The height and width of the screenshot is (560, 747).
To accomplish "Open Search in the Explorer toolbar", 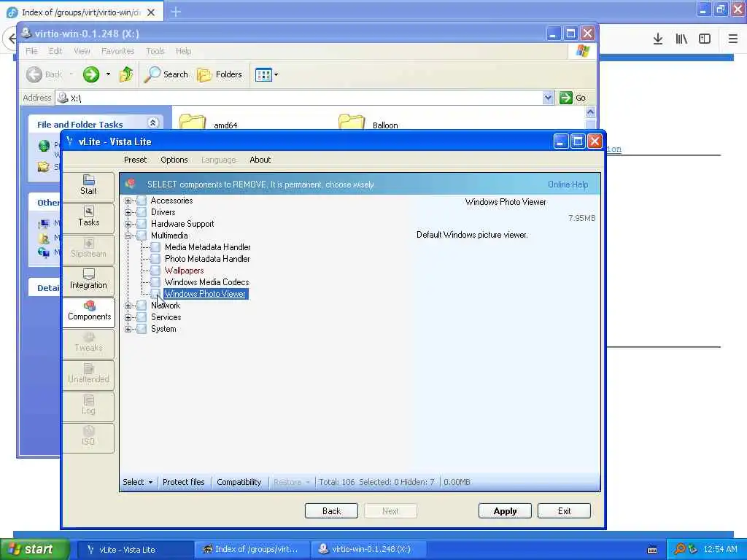I will 166,74.
